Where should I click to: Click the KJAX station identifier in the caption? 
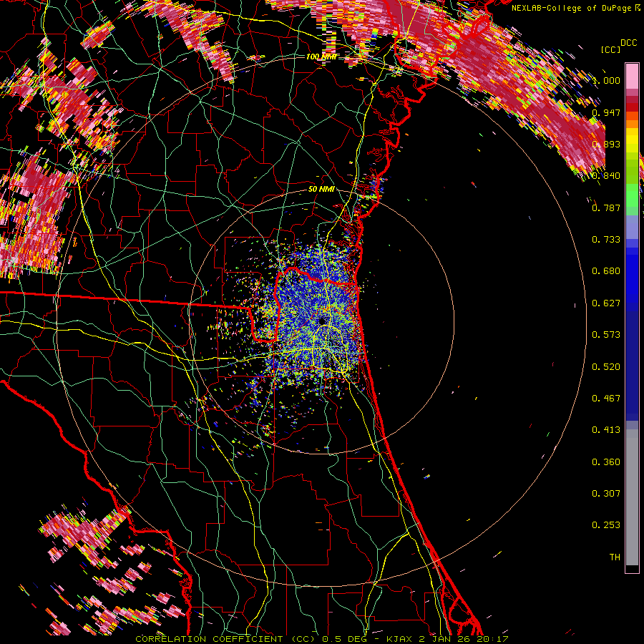click(x=400, y=639)
